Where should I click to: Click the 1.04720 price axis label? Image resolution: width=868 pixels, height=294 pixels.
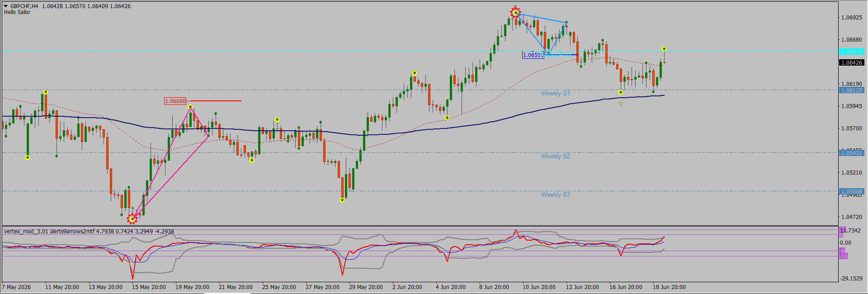[852, 217]
